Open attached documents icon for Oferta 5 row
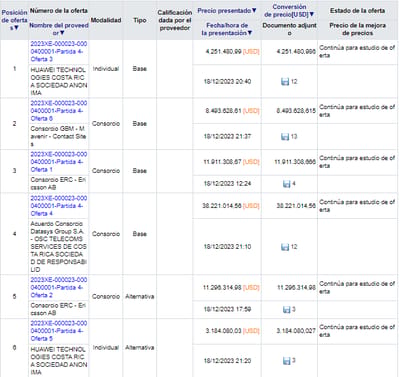 pyautogui.click(x=286, y=361)
